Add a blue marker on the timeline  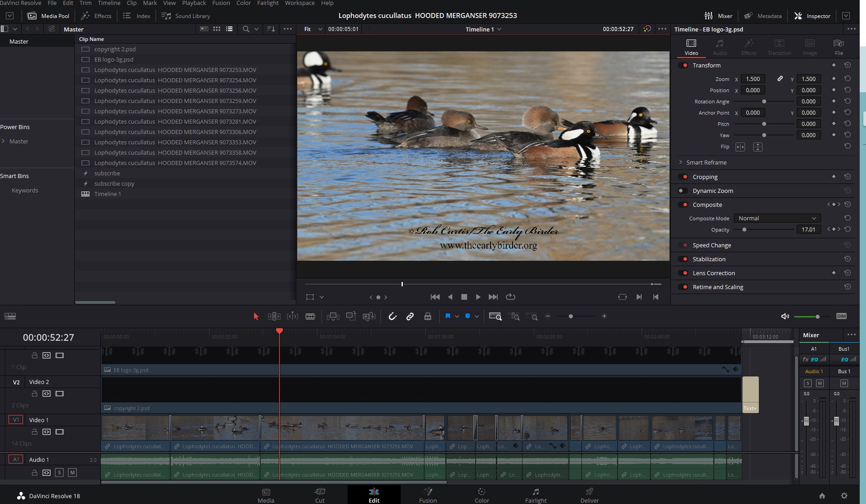468,316
